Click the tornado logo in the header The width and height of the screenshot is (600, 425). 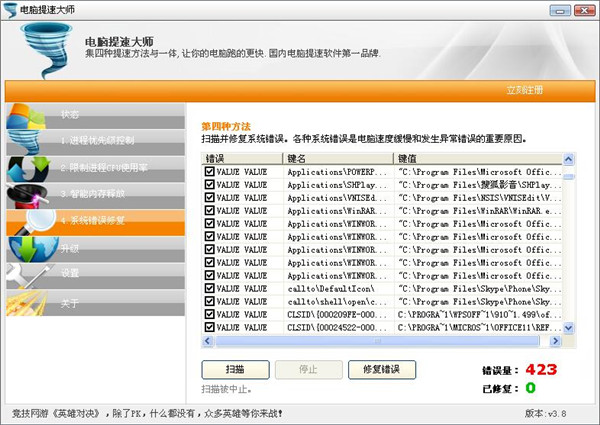point(47,50)
